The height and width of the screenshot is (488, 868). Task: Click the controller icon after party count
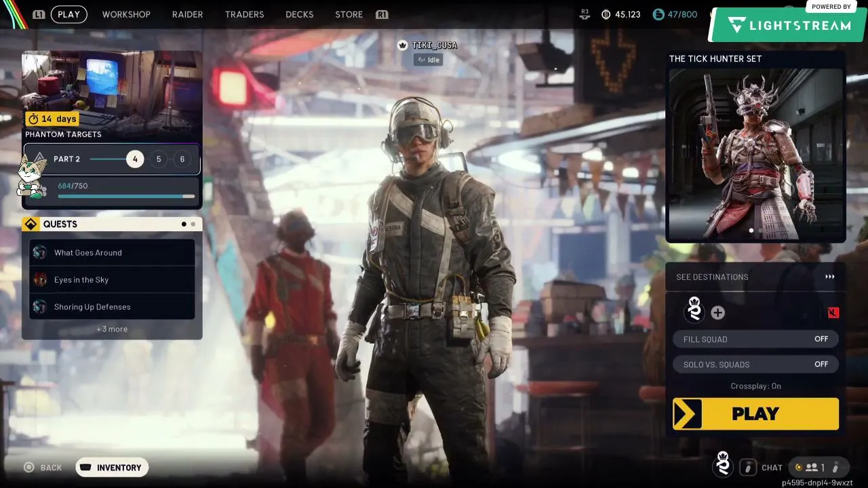pos(835,467)
